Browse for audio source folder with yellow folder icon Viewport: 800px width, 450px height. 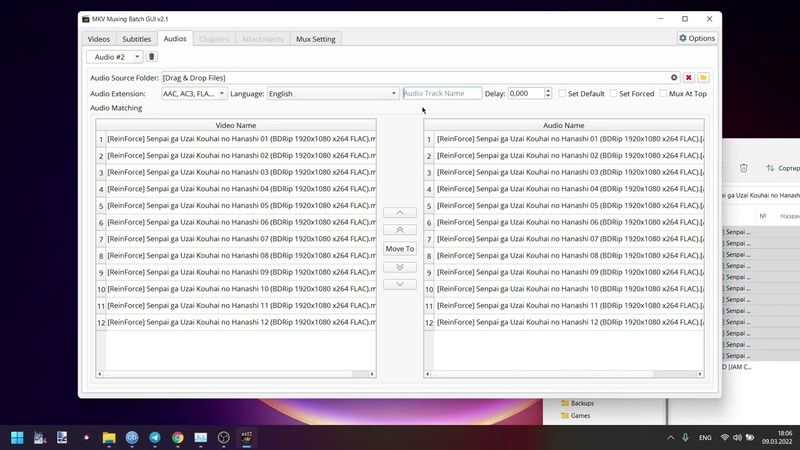703,78
